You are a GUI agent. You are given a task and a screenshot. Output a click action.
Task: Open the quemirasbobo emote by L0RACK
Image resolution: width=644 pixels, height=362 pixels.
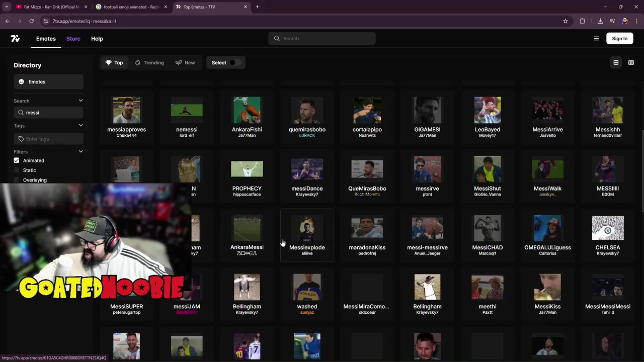307,117
